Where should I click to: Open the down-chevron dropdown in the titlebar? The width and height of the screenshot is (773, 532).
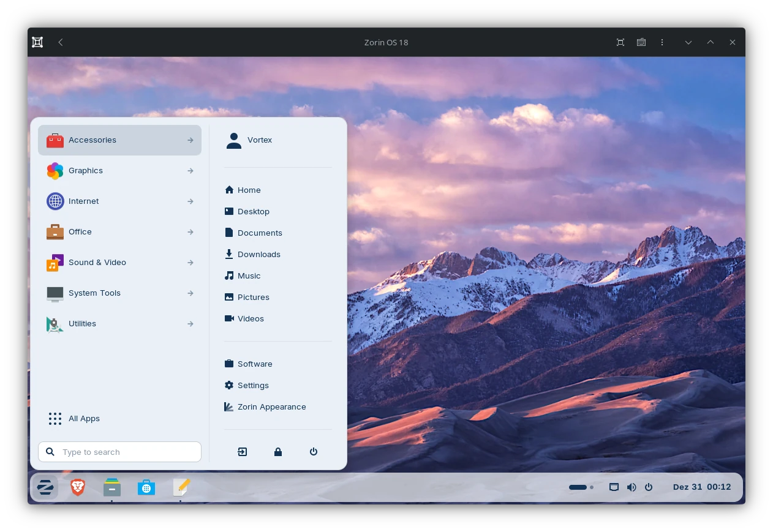(x=688, y=42)
